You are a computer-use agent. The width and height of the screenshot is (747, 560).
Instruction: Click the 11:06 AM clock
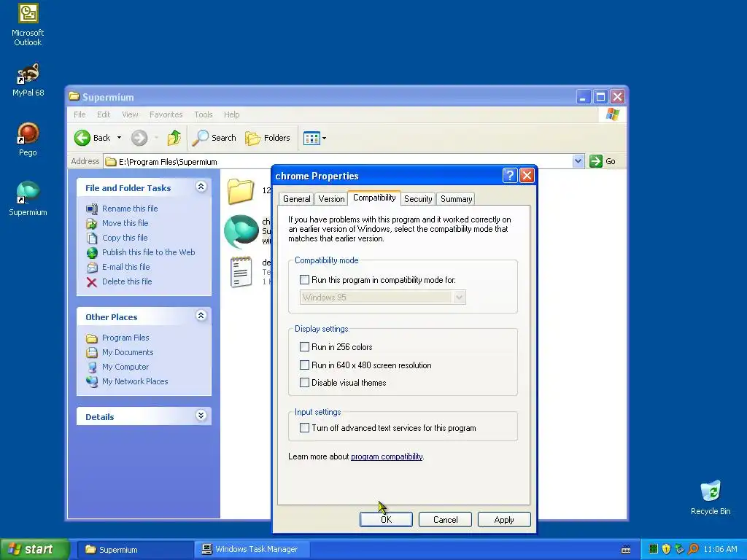pos(720,549)
